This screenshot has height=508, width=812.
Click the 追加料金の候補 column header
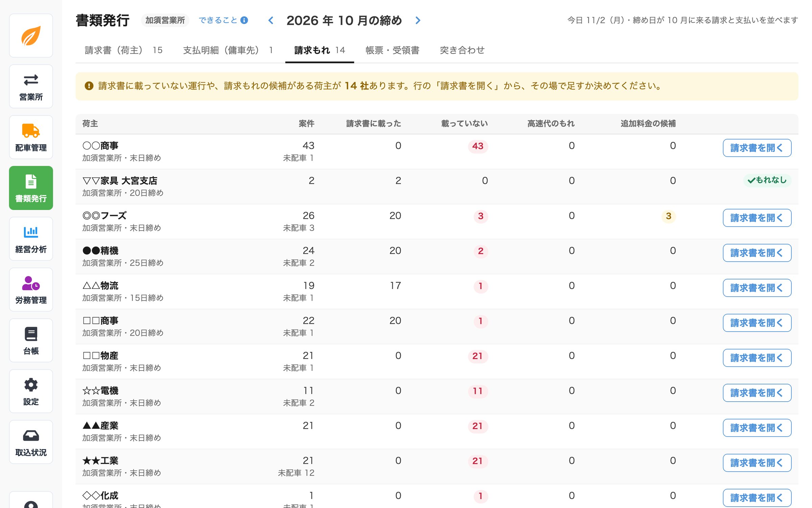pos(648,124)
